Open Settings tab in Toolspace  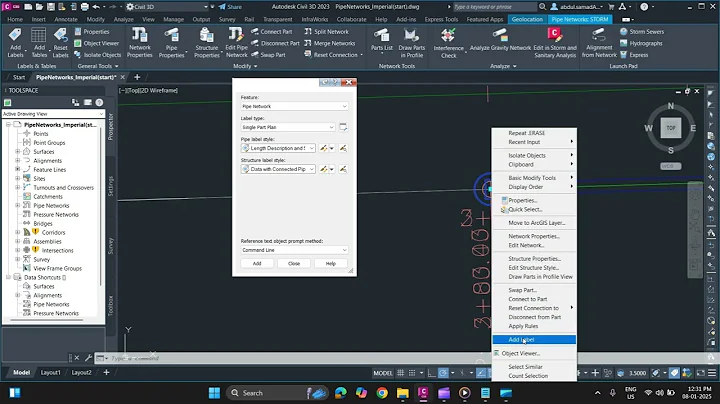111,186
